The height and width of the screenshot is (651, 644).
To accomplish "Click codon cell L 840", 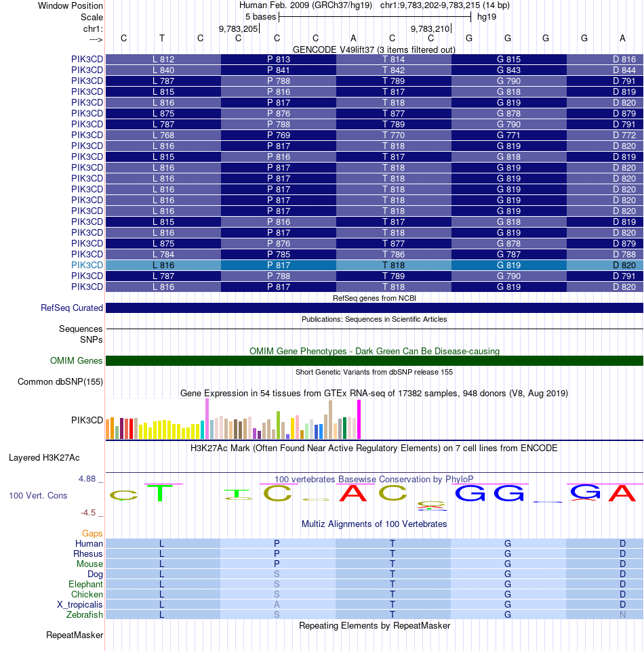I will point(163,70).
